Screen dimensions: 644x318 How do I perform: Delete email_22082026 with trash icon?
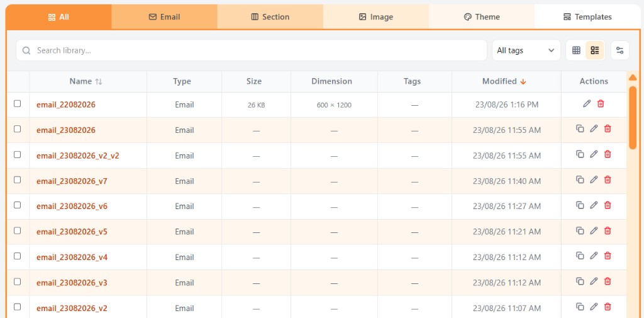click(601, 104)
